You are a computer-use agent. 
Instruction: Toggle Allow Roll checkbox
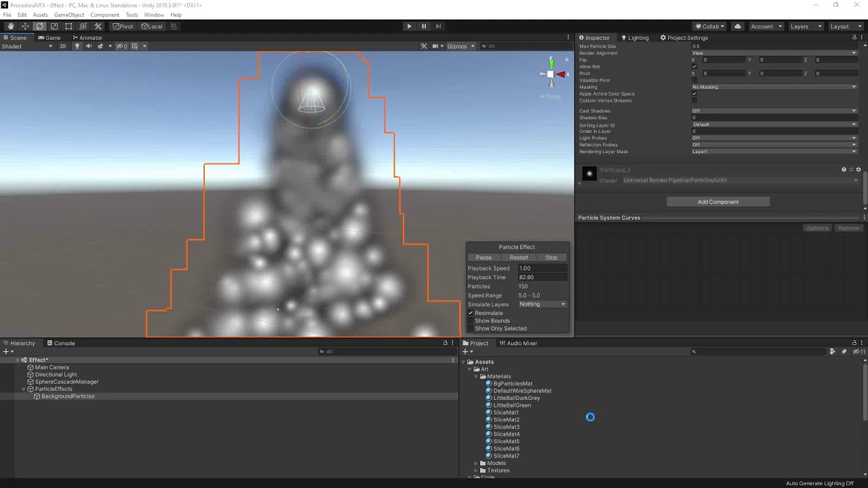tap(694, 66)
